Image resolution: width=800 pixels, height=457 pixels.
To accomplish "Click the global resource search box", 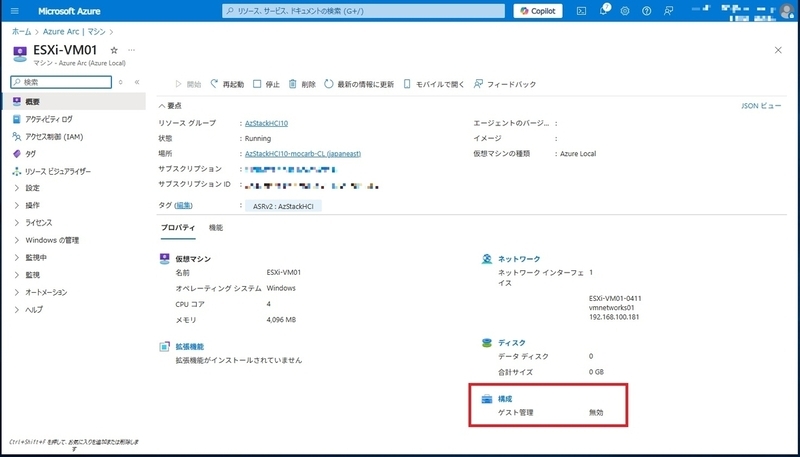I will (x=363, y=11).
